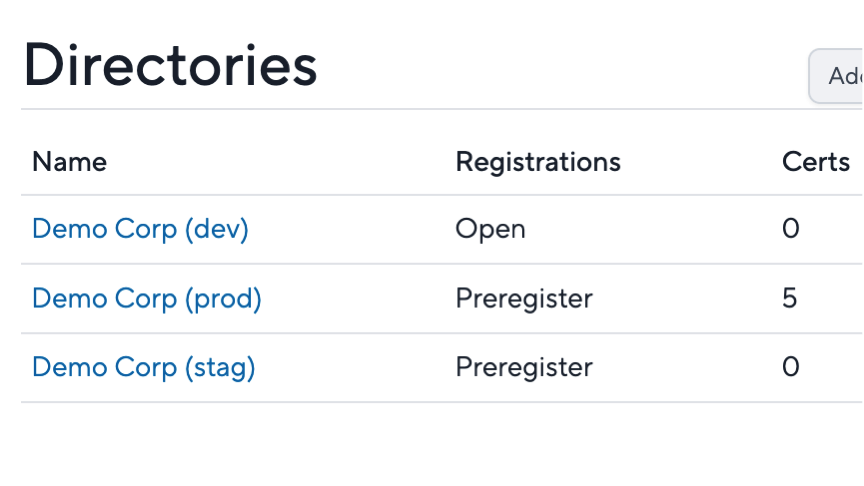
Task: Open the Demo Corp (prod) directory
Action: [147, 298]
